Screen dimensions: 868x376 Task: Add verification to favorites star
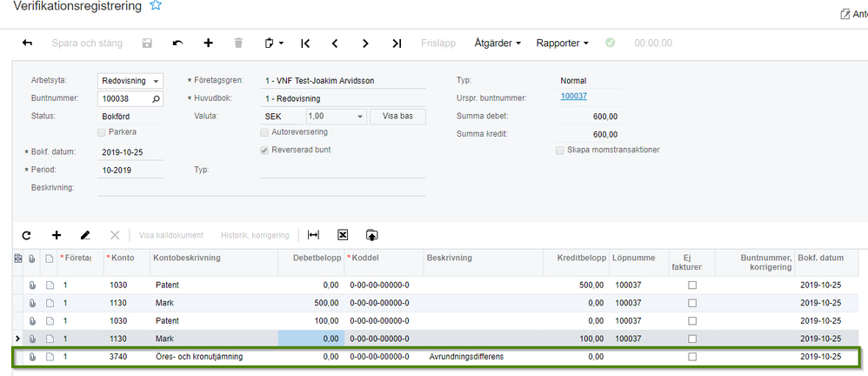(x=156, y=6)
